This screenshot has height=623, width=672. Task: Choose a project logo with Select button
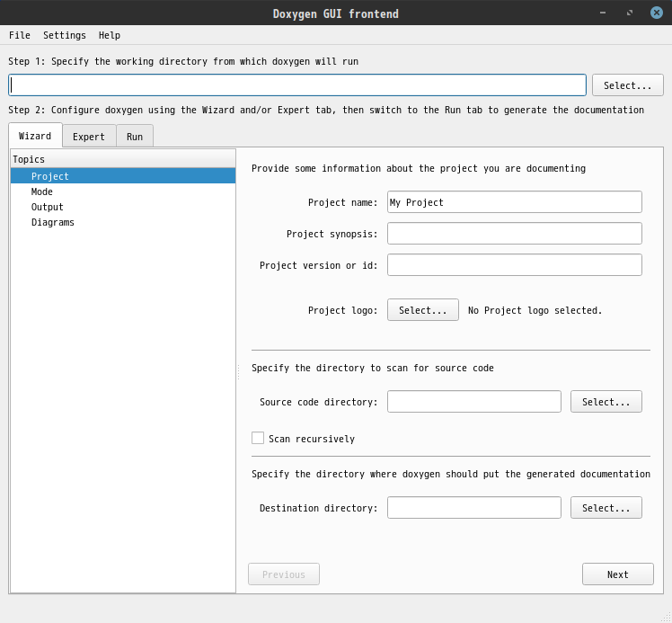[422, 309]
